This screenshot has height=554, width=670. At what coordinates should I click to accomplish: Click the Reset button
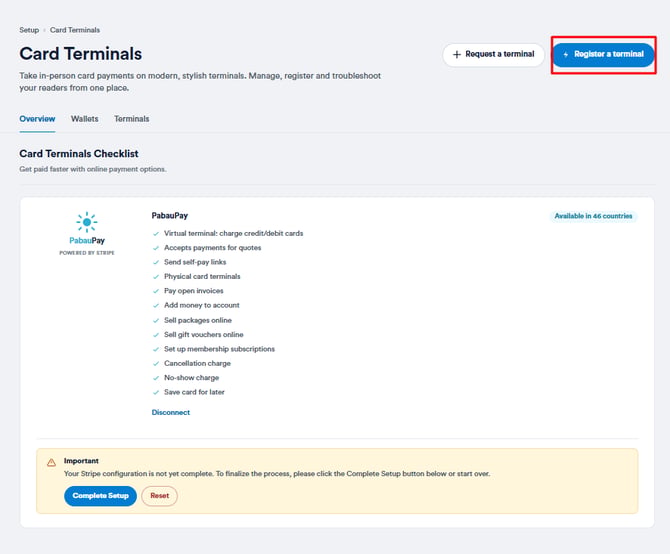coord(159,495)
